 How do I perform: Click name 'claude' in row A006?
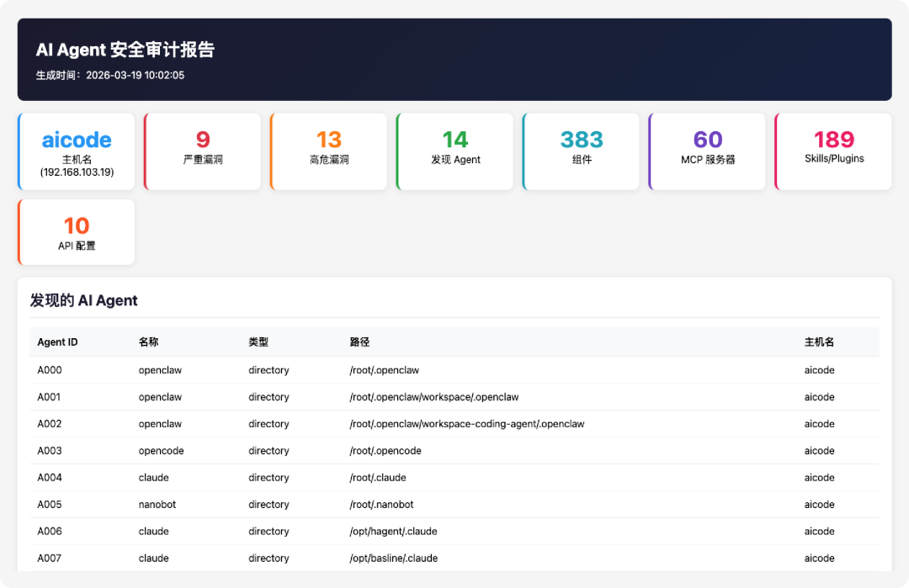154,532
